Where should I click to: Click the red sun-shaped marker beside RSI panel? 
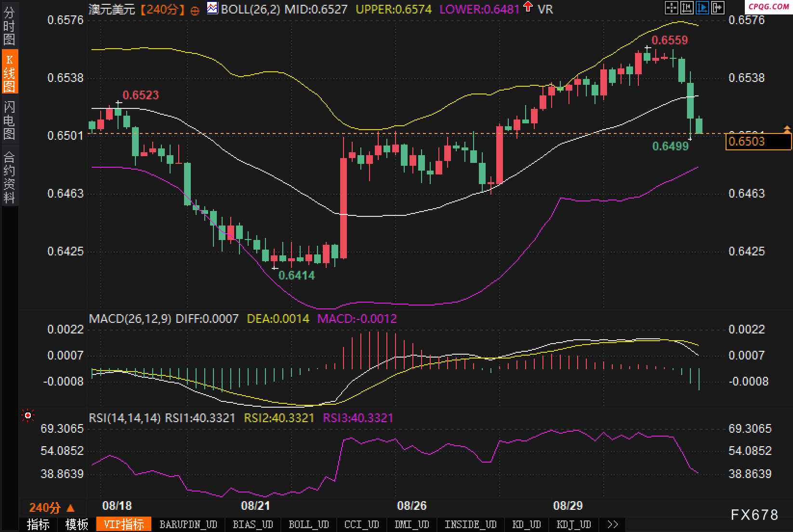[x=28, y=415]
